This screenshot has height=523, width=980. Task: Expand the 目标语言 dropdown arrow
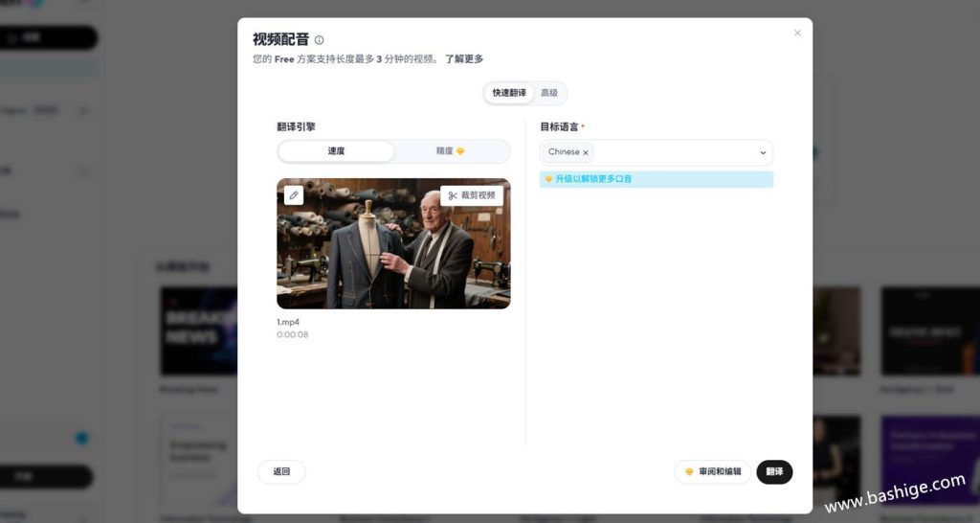coord(763,152)
